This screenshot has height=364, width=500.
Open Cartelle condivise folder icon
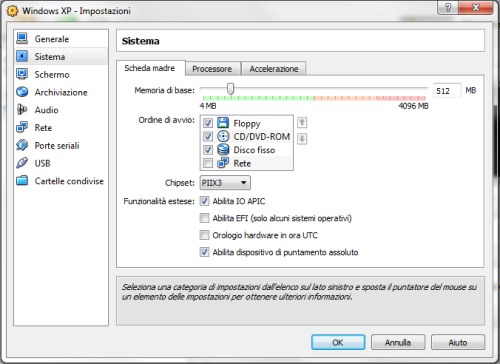point(22,181)
